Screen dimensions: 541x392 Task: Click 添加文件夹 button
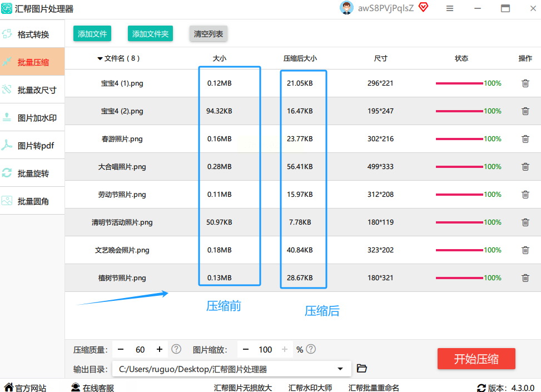150,34
